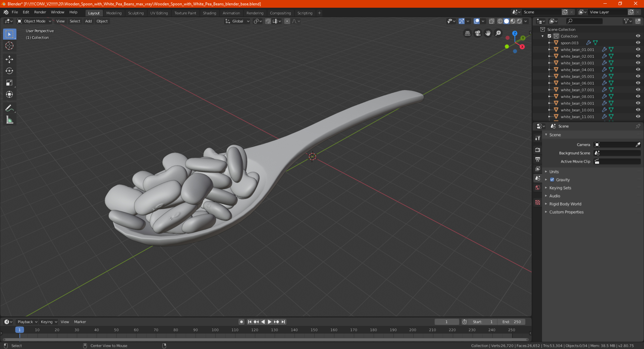This screenshot has height=349, width=644.
Task: Open the World properties tab
Action: (538, 188)
